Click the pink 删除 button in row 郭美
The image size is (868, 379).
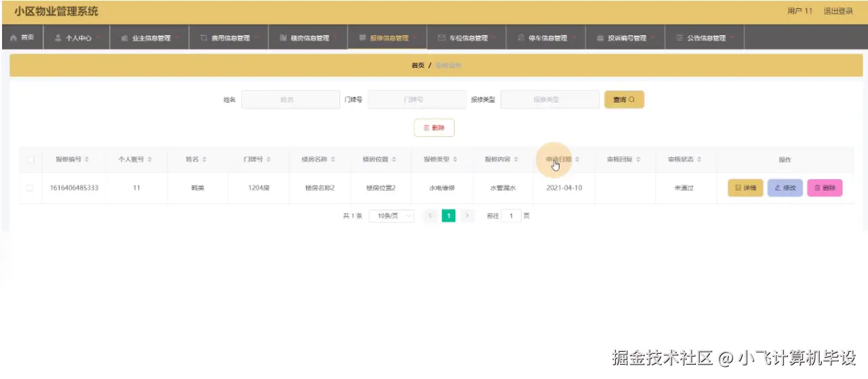825,188
